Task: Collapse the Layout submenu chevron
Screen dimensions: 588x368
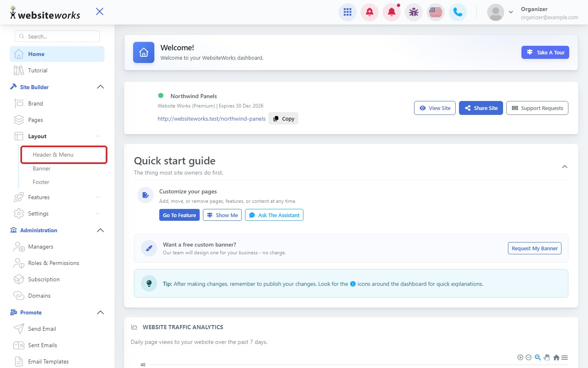Action: click(x=98, y=136)
